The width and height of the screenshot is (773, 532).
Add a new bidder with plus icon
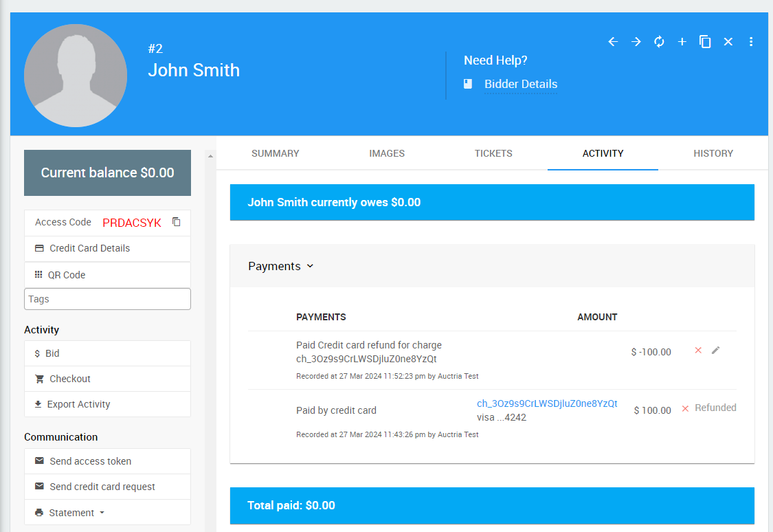tap(682, 42)
